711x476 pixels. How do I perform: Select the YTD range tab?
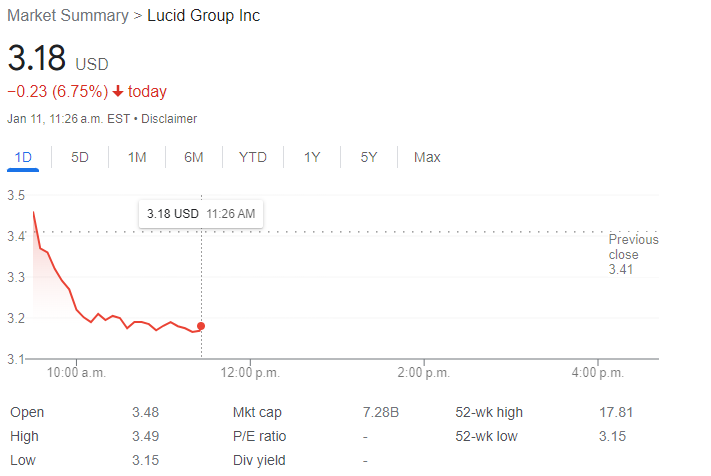pos(253,157)
